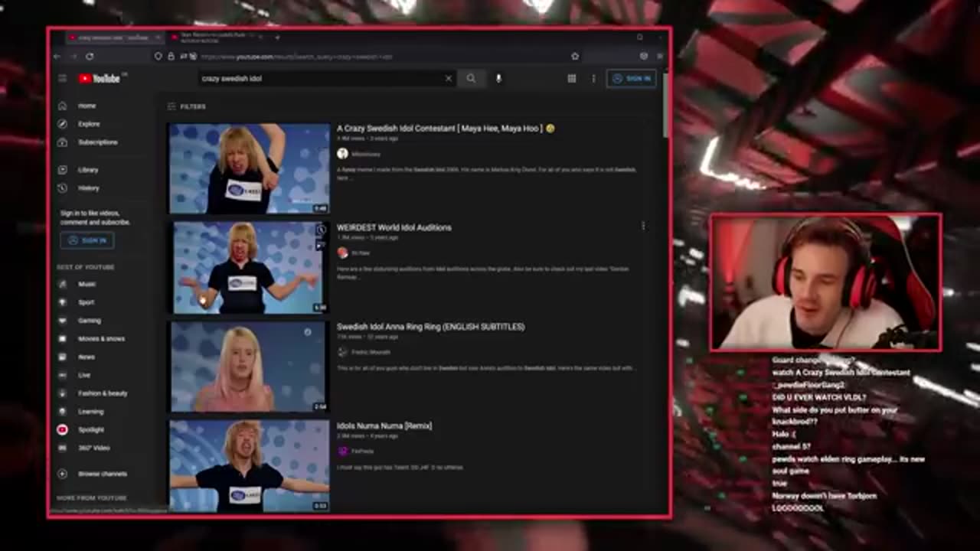Click the Watch later icon on the WEIRDEST thumbnail

[x=321, y=230]
